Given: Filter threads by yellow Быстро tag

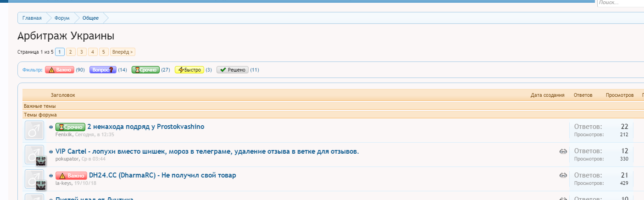Looking at the screenshot, I should [x=189, y=70].
